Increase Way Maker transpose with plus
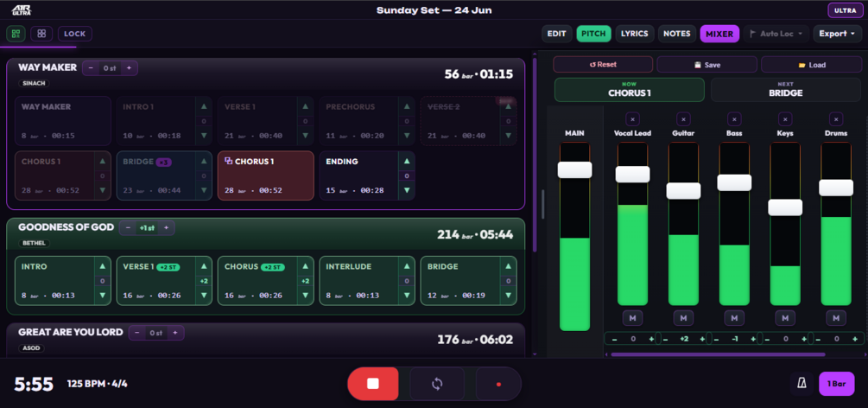 129,68
